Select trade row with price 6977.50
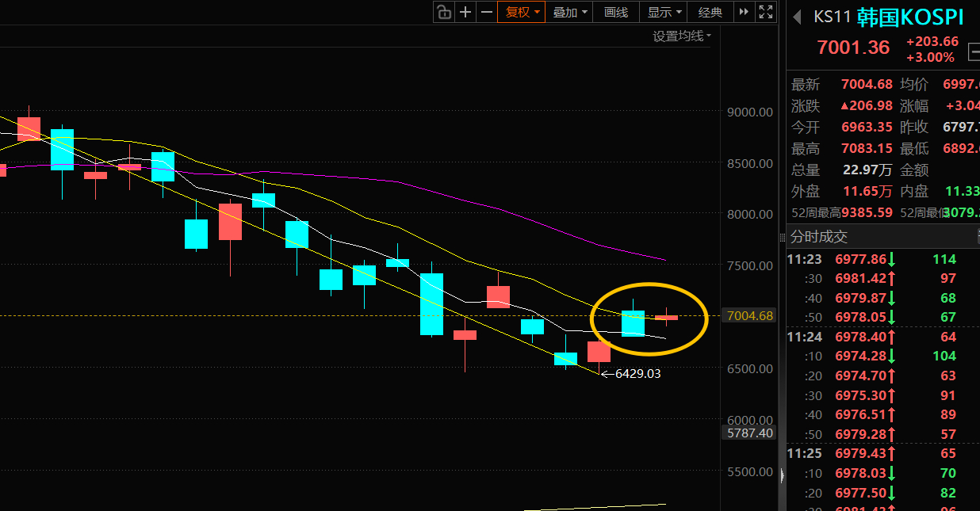This screenshot has height=511, width=980. coord(883,492)
